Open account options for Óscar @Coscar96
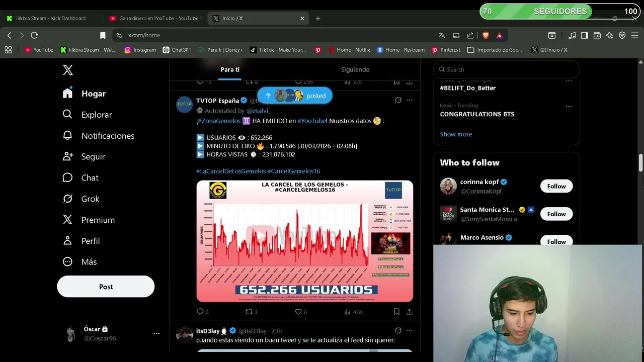The width and height of the screenshot is (644, 362). point(156,333)
